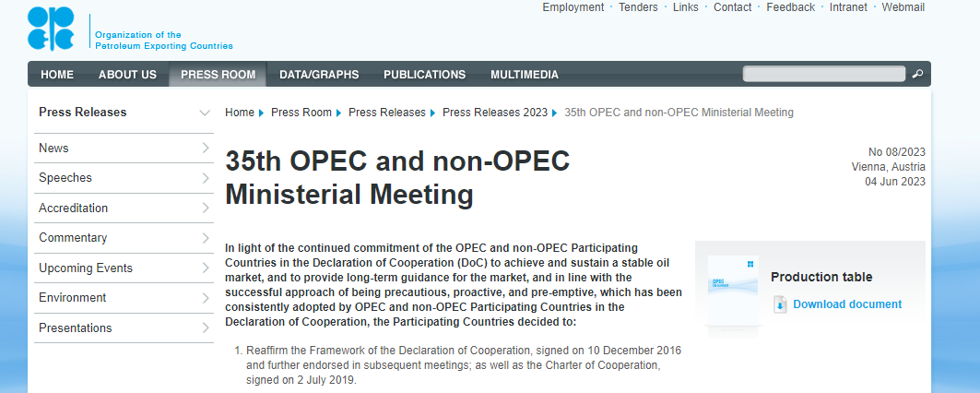The height and width of the screenshot is (393, 980).
Task: Click the Download document link
Action: [x=847, y=304]
